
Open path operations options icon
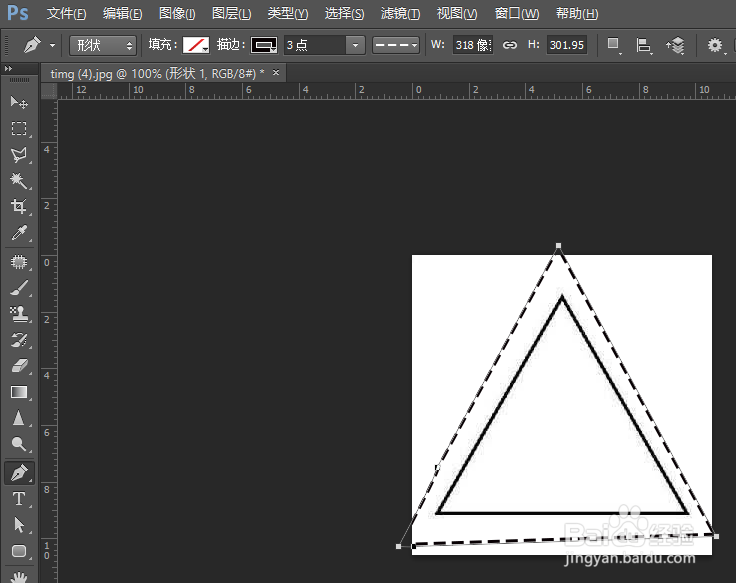(x=613, y=45)
